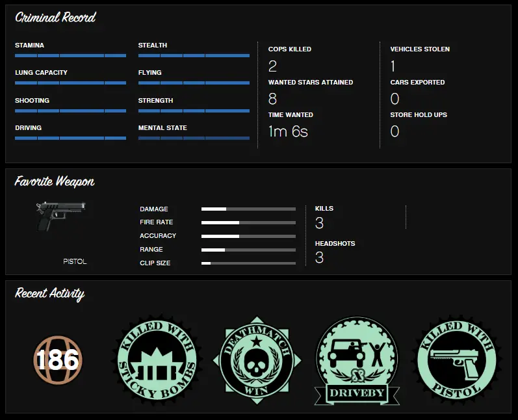Click the rank 186 globe badge

point(58,360)
